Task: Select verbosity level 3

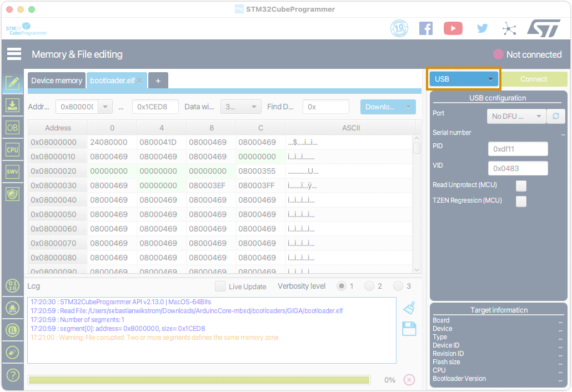Action: pyautogui.click(x=398, y=286)
